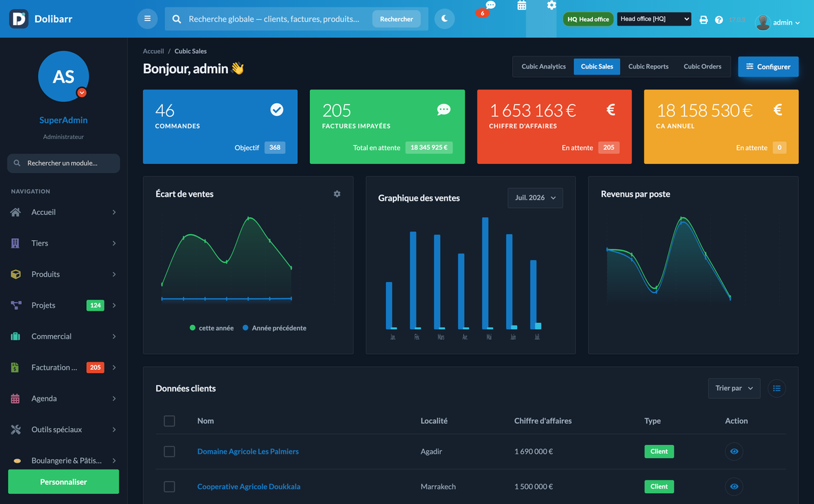The height and width of the screenshot is (504, 814).
Task: Click speech bubble icon on Factures impayées card
Action: pos(444,109)
